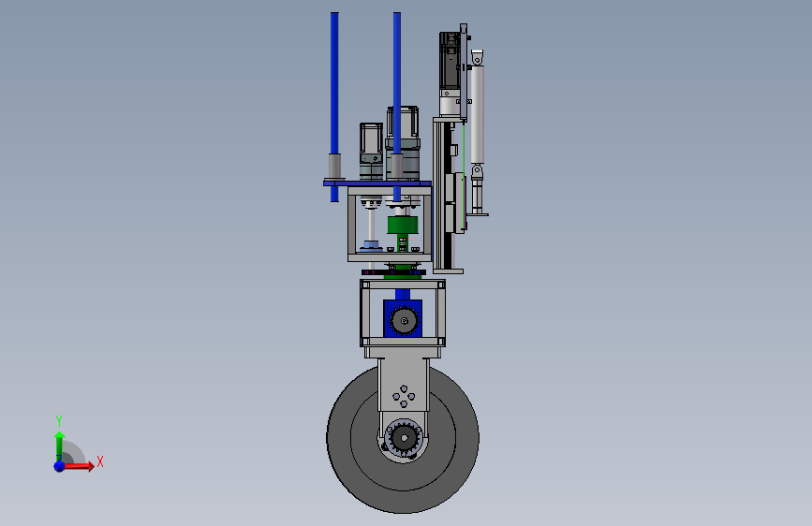
Task: Select the right tall blue guide rod
Action: point(397,83)
